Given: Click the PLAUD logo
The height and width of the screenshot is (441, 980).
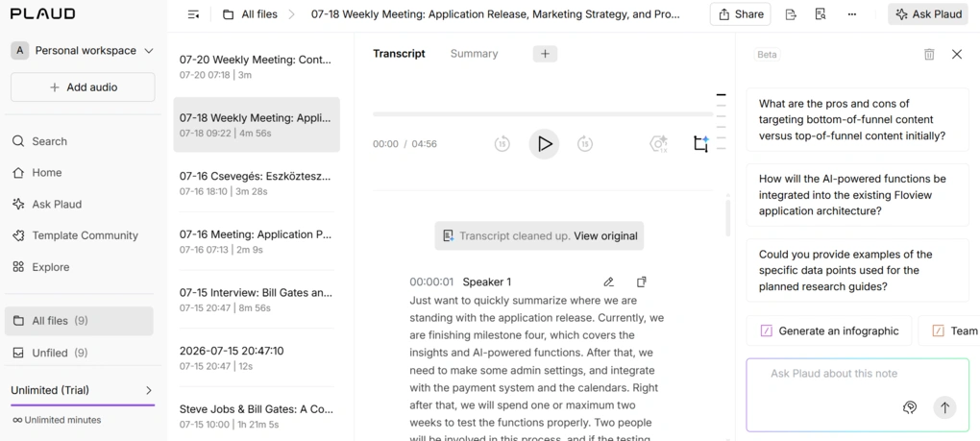Looking at the screenshot, I should coord(42,13).
